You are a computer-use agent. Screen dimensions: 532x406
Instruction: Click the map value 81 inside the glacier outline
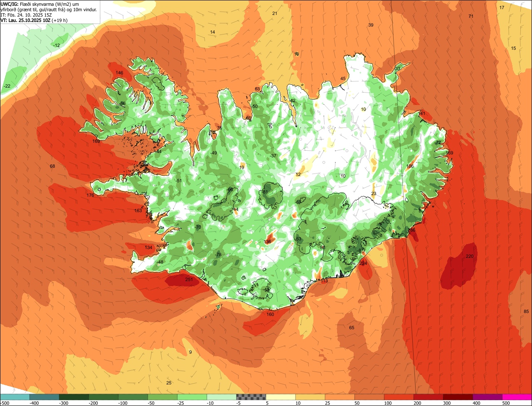[x=266, y=192]
